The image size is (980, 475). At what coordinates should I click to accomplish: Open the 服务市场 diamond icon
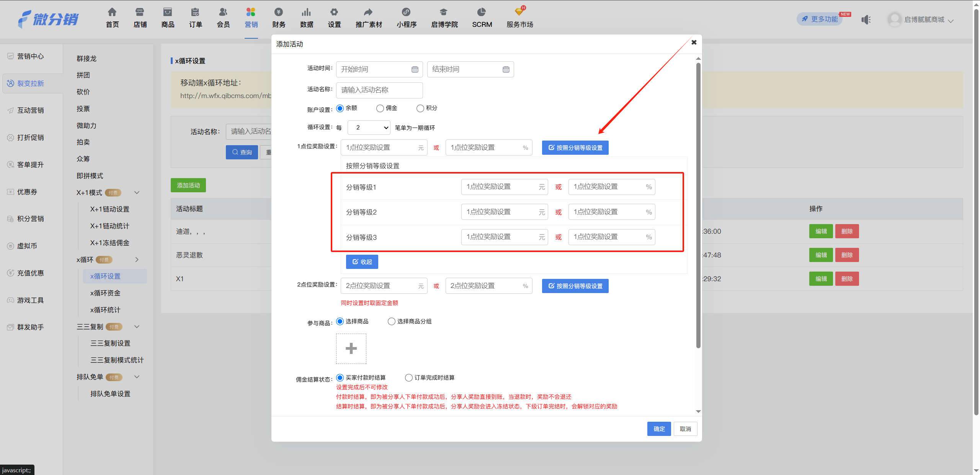point(519,12)
